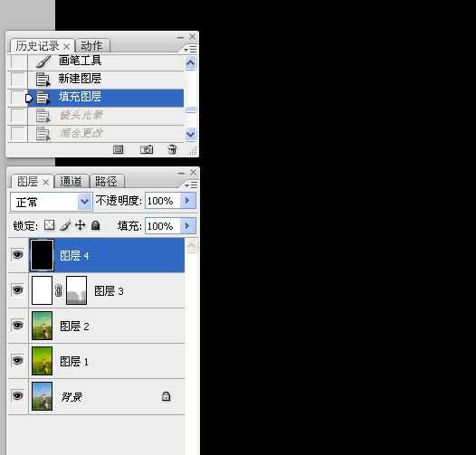
Task: Click the document icon of 混合更改 state
Action: tap(43, 134)
